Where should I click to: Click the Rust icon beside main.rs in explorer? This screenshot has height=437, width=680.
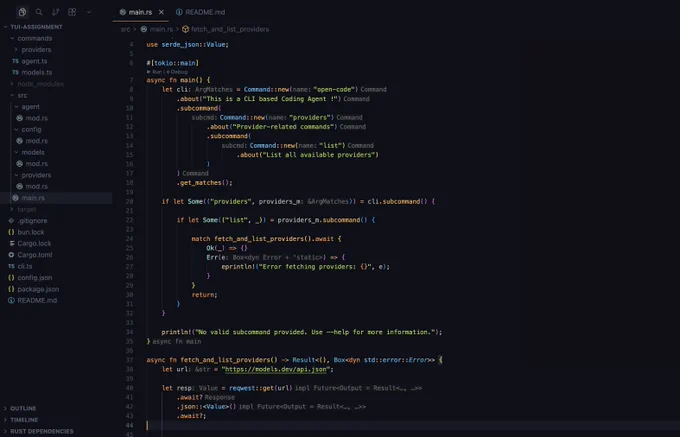click(x=15, y=198)
